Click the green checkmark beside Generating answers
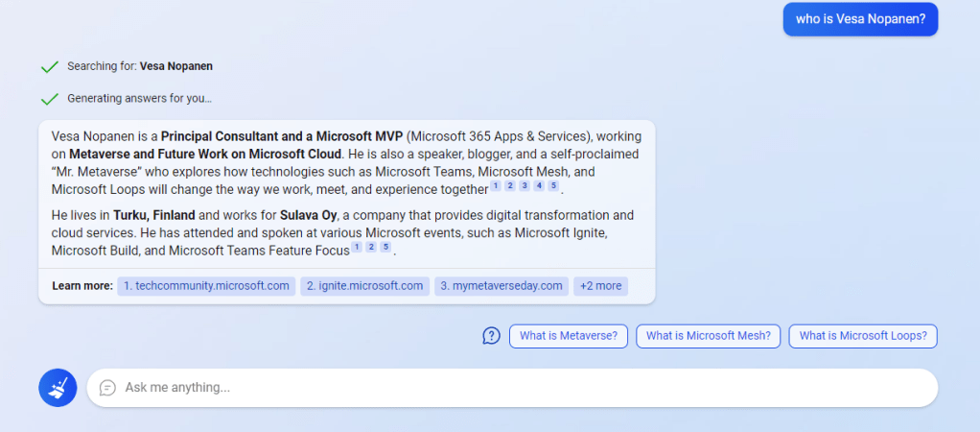980x432 pixels. pos(50,99)
